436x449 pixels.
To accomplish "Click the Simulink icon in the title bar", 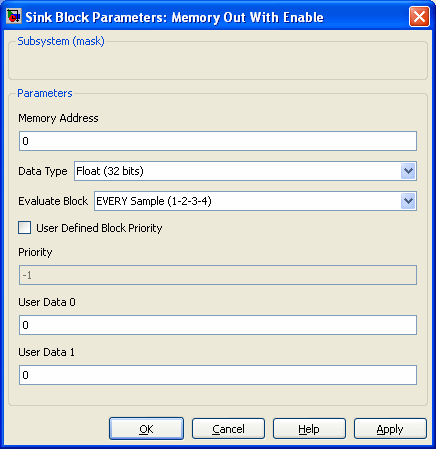I will [x=14, y=16].
